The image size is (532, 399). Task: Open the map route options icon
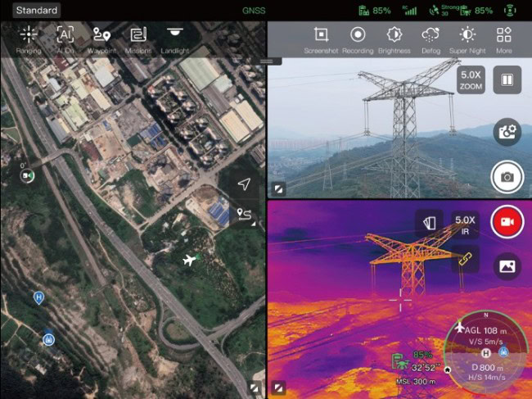[244, 215]
